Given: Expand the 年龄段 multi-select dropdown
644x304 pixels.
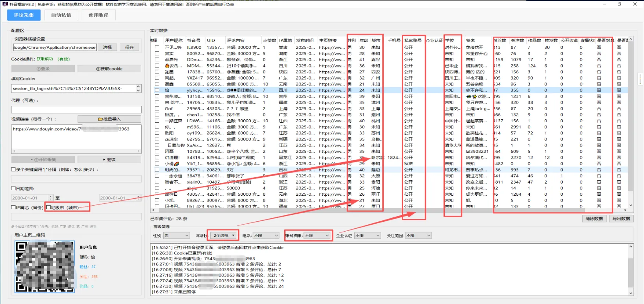Looking at the screenshot, I should coord(224,236).
